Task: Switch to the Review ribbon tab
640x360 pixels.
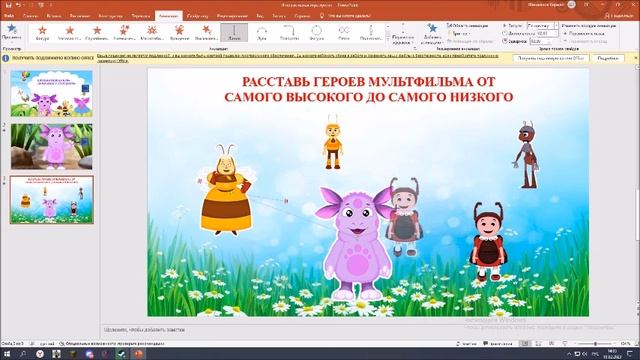Action: click(x=232, y=16)
